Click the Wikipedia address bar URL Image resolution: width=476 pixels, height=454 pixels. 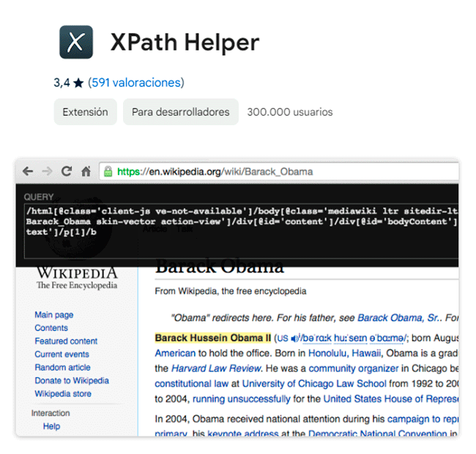click(215, 172)
